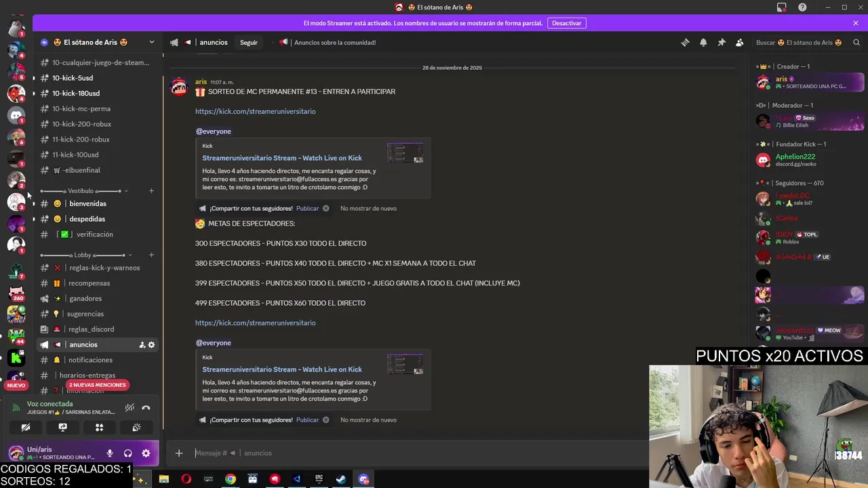
Task: Start an activity from the voice panel
Action: 99,427
